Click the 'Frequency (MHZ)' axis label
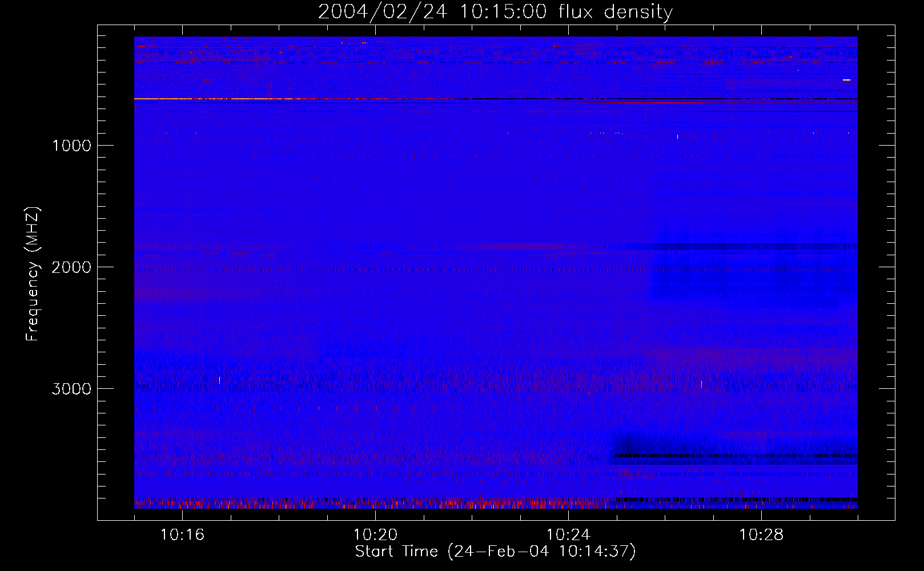Screen dimensions: 924x571 click(33, 274)
